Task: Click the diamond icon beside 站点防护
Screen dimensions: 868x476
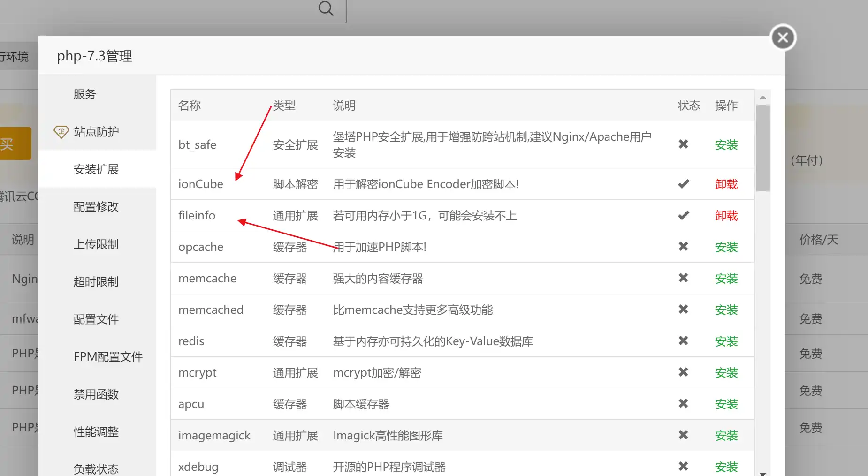Action: click(x=61, y=132)
